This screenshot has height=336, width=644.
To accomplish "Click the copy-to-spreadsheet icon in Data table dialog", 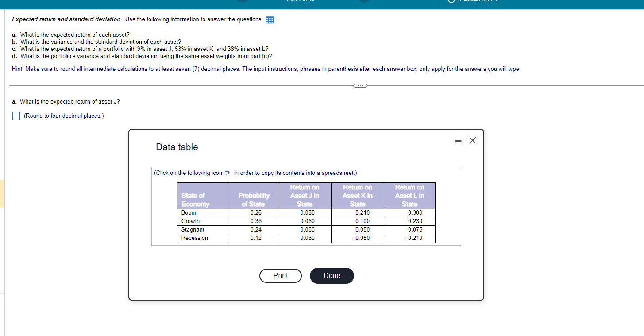I will [x=228, y=173].
